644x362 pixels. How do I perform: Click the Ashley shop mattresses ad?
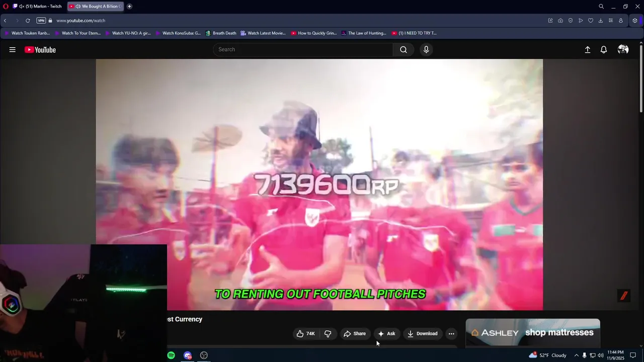pyautogui.click(x=533, y=333)
